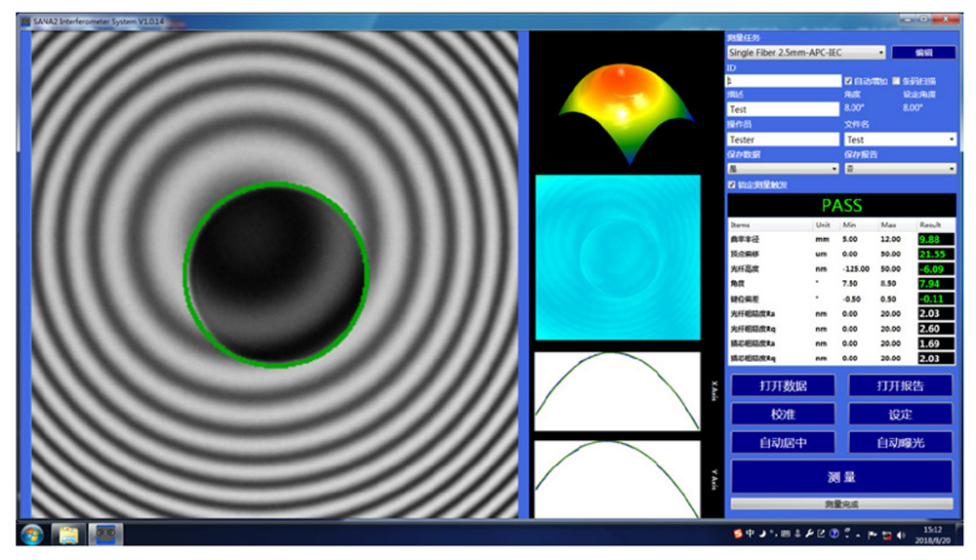
Task: Click the 测量完成 progress bar
Action: pos(840,503)
